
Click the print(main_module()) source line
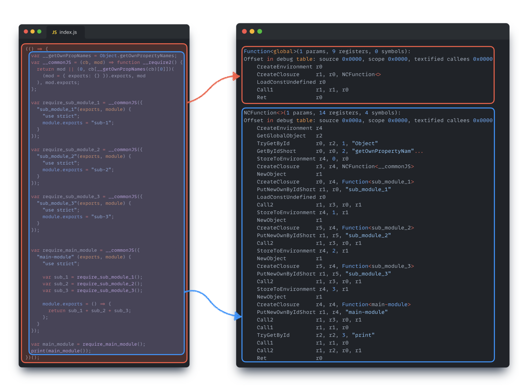pos(61,351)
